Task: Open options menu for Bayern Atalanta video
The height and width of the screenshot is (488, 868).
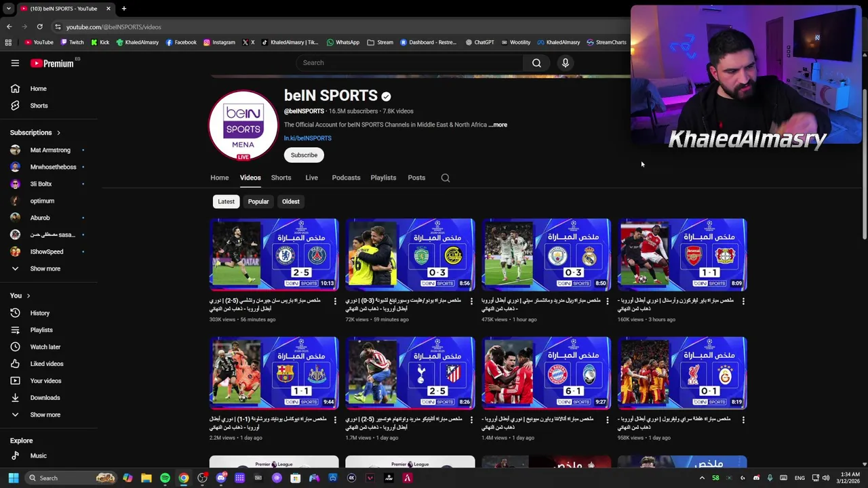Action: 607,420
